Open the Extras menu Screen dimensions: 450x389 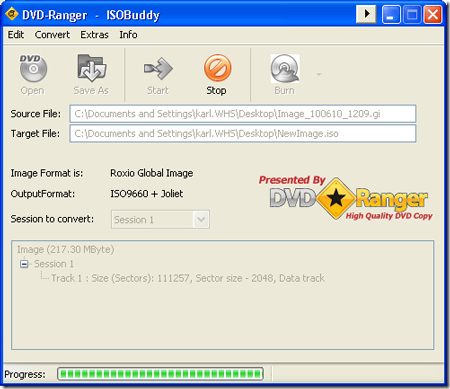tap(94, 35)
